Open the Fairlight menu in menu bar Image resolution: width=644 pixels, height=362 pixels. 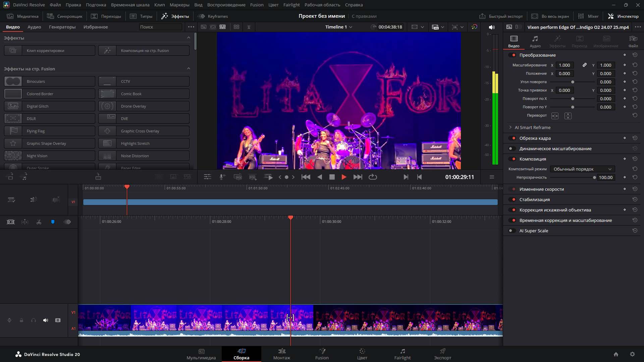291,5
